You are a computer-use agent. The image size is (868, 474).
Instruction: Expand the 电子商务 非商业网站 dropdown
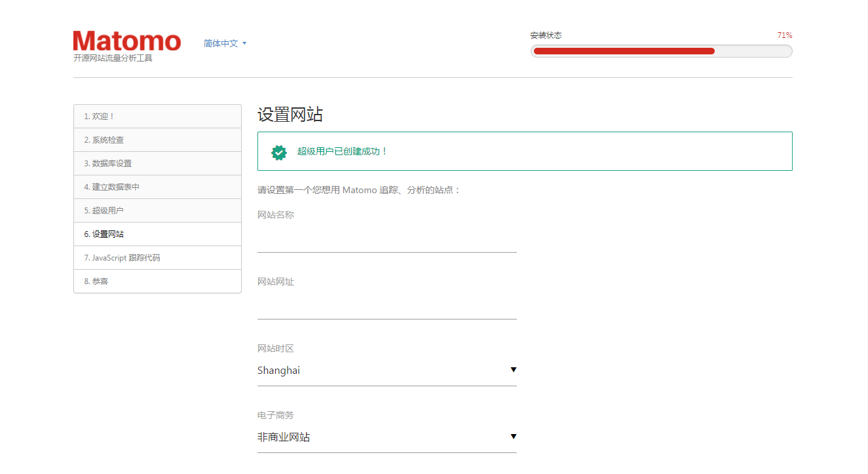[387, 437]
